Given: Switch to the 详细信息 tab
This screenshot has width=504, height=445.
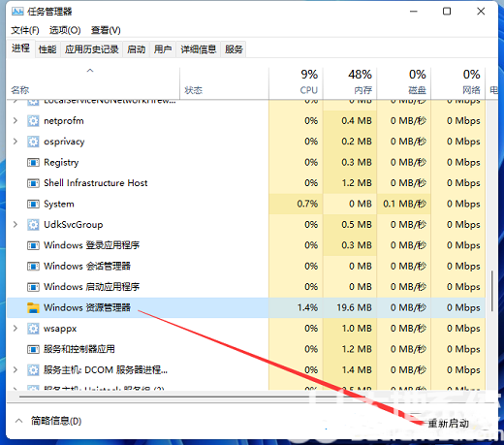Looking at the screenshot, I should pyautogui.click(x=198, y=49).
